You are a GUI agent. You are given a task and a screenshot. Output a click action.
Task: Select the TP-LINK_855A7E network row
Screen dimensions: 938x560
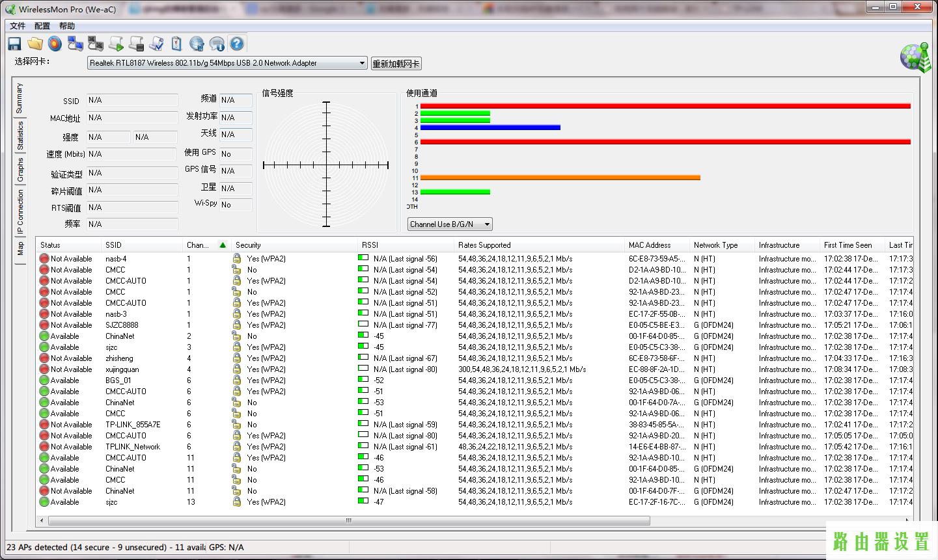point(475,425)
